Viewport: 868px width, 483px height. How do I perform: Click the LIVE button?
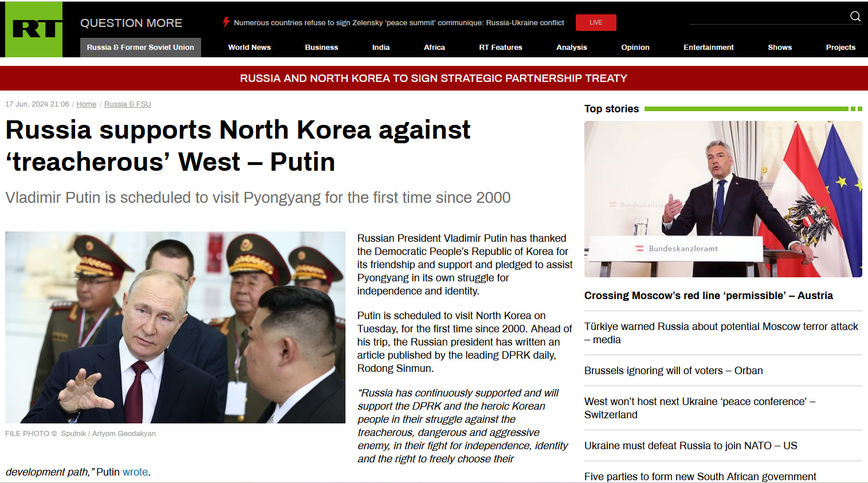(x=596, y=22)
